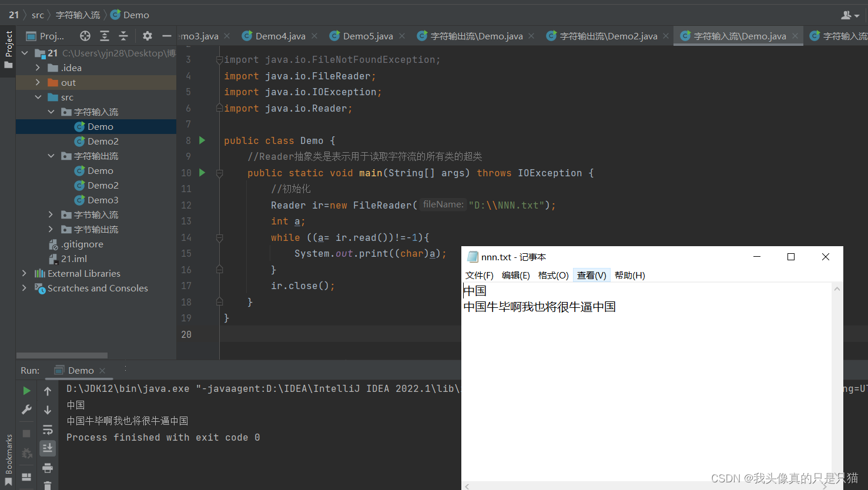
Task: Click Project panel horizontal scrollbar thumb
Action: [62, 355]
